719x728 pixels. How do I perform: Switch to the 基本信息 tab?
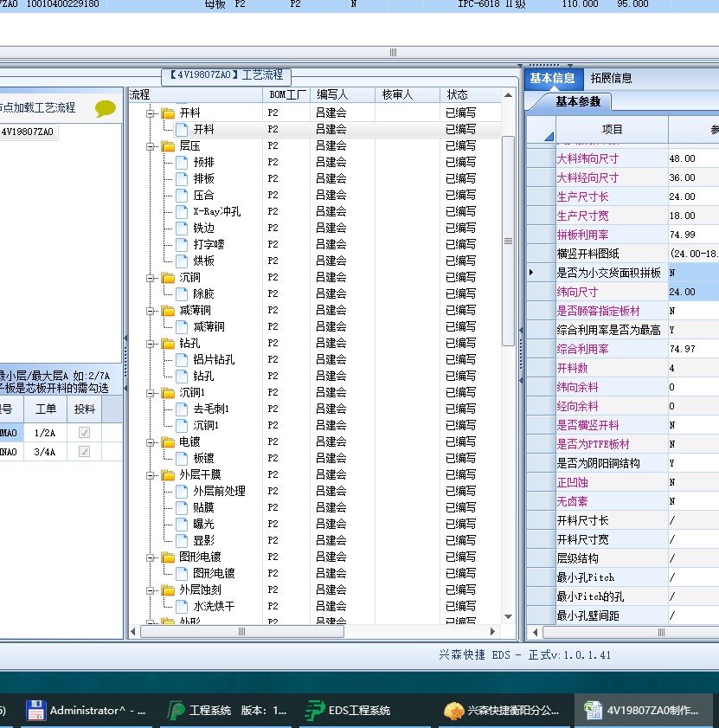[x=553, y=79]
